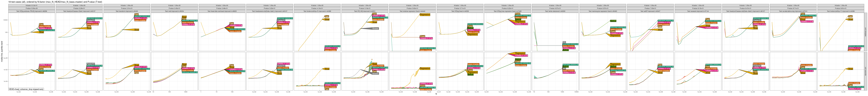Click the green 'Before' label in memrecycle top panel
This screenshot has width=868, height=96.
point(613,21)
